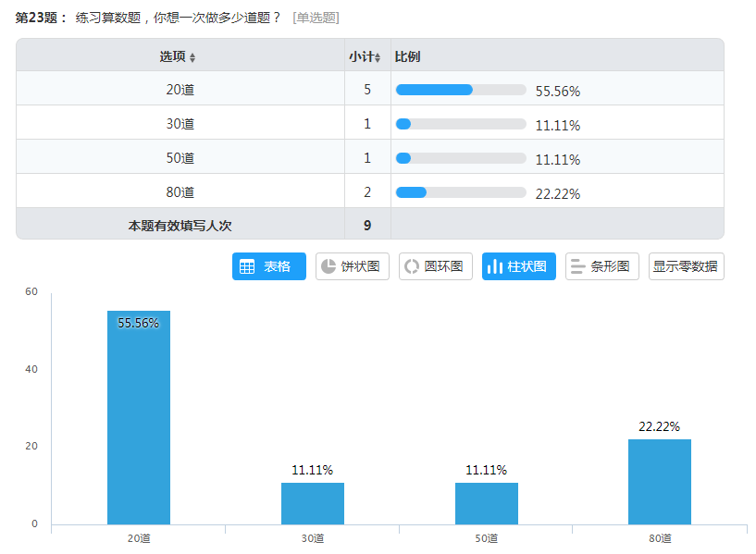Click the 80道 x-axis label
Image resolution: width=756 pixels, height=554 pixels.
coord(660,538)
